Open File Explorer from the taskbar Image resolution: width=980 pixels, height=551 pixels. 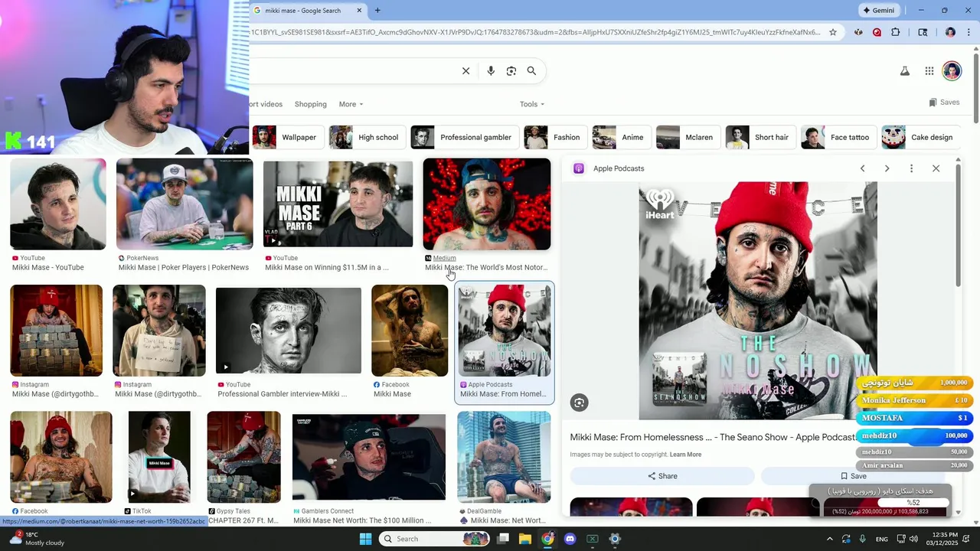click(x=525, y=539)
